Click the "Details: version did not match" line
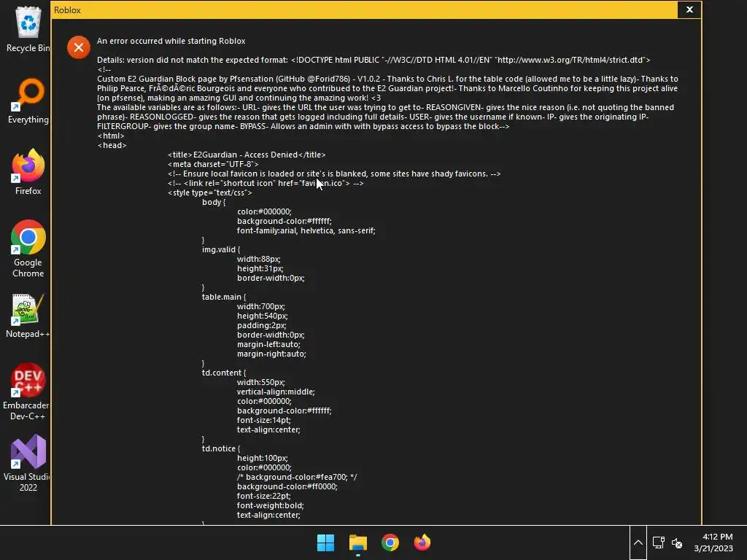This screenshot has width=747, height=560. 373,60
